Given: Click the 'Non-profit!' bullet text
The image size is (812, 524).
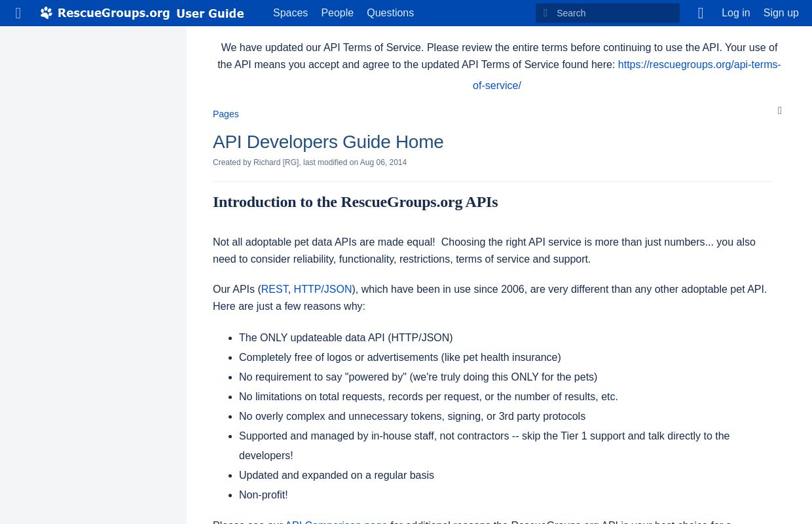Looking at the screenshot, I should click(263, 495).
